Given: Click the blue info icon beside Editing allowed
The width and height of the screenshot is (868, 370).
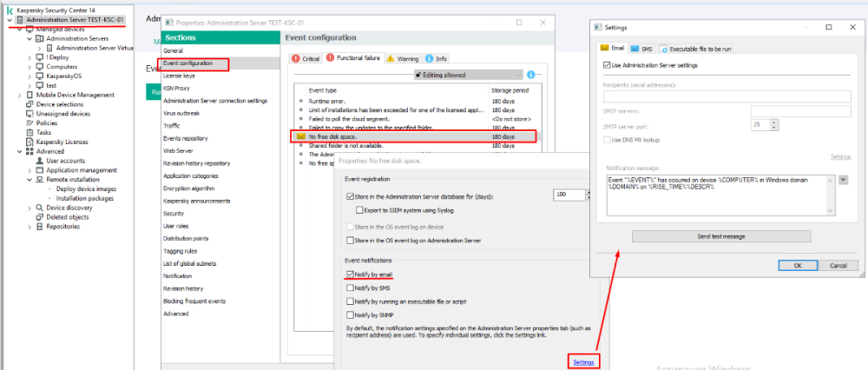Looking at the screenshot, I should (530, 74).
